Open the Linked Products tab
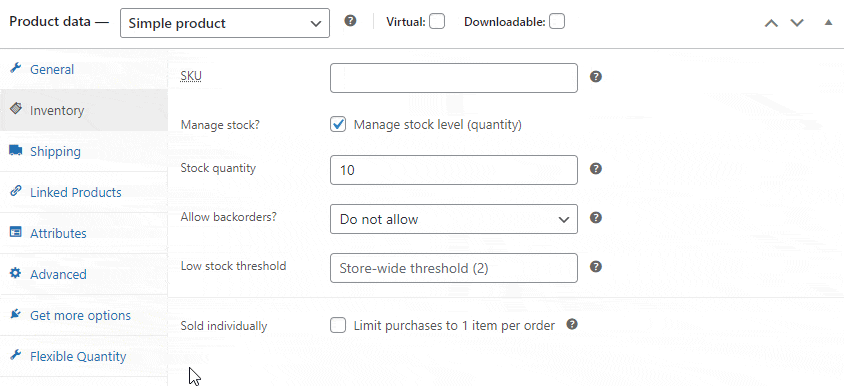 coord(75,192)
